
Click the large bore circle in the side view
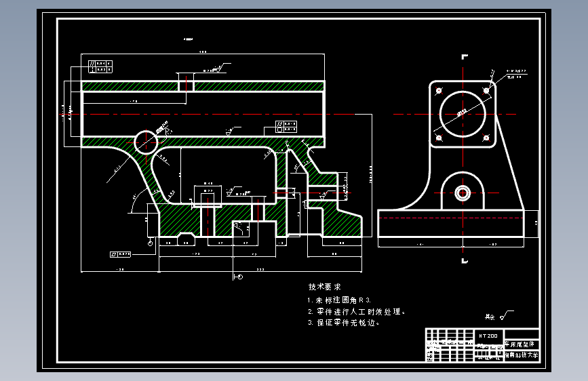click(463, 114)
